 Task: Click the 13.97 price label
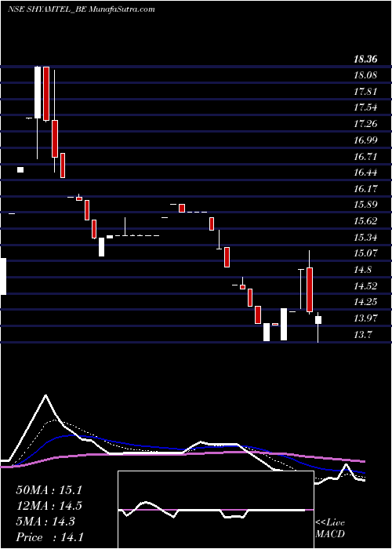pyautogui.click(x=365, y=318)
